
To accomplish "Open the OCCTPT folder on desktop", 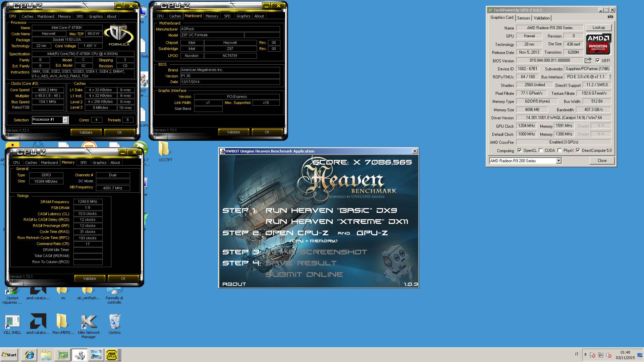I will coord(165,151).
